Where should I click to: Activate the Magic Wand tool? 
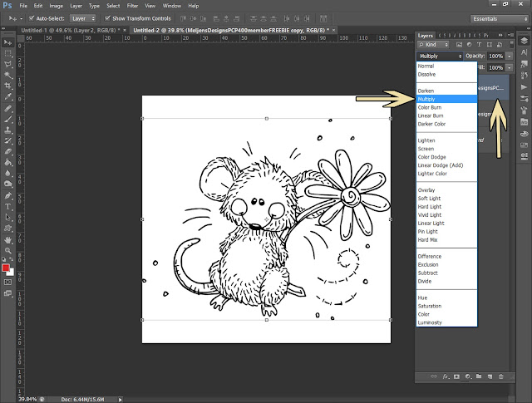pos(7,74)
